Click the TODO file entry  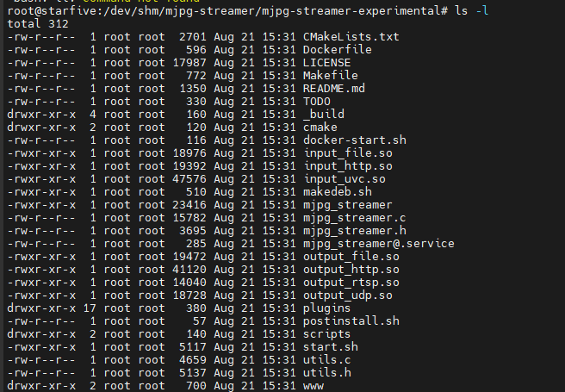[317, 101]
